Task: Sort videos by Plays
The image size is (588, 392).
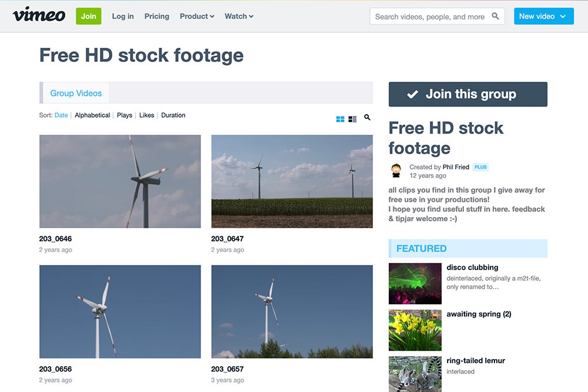Action: [124, 115]
